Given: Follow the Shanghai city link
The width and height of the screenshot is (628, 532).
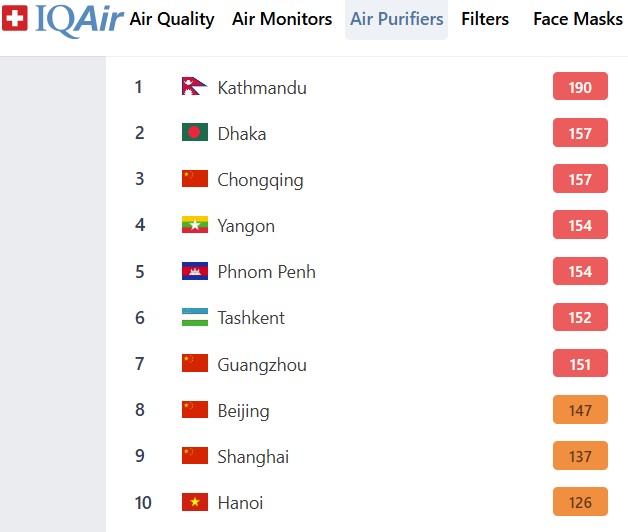Looking at the screenshot, I should point(253,456).
